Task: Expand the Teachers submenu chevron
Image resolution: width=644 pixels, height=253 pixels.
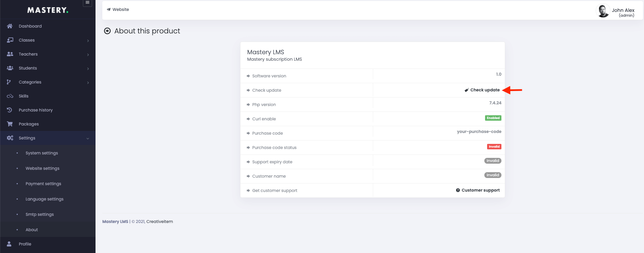Action: point(88,55)
